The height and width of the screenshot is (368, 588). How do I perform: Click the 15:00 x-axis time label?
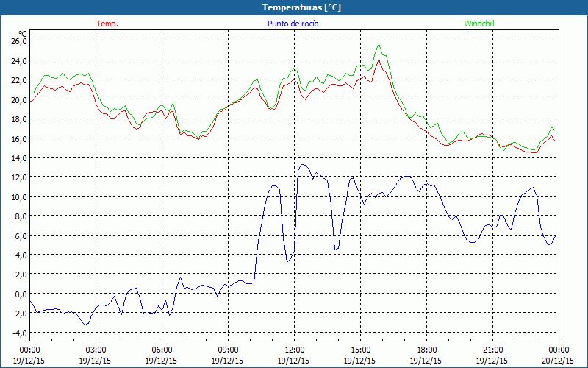(x=360, y=350)
